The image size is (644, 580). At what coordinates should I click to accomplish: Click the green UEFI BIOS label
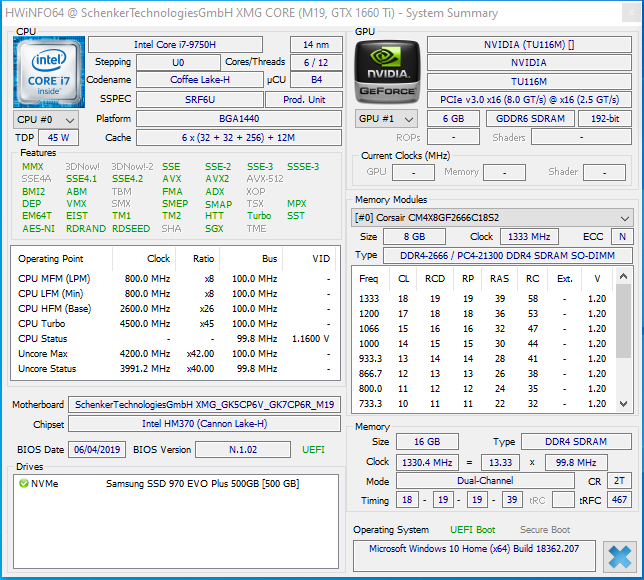click(313, 450)
